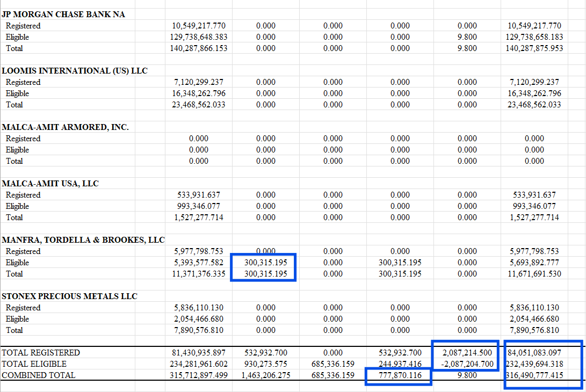Screen dimensions: 586x392
Task: Select the value 315,712,897.499
Action: pyautogui.click(x=198, y=375)
